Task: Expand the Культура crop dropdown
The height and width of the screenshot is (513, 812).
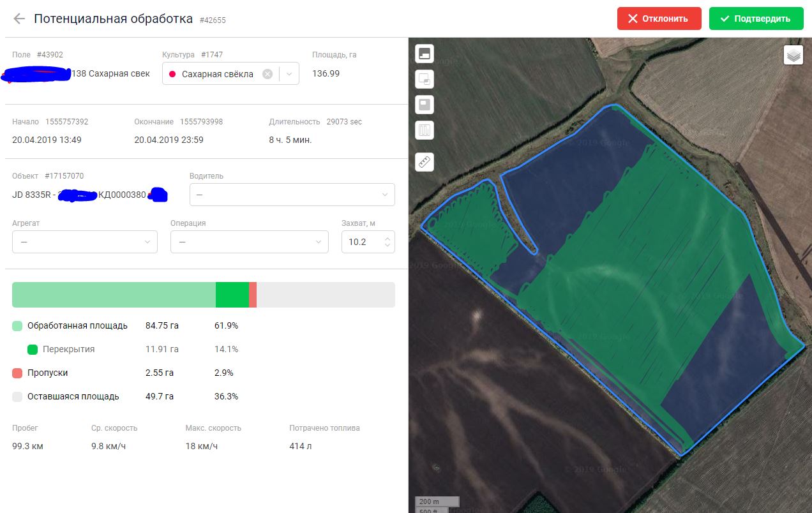Action: coord(290,74)
